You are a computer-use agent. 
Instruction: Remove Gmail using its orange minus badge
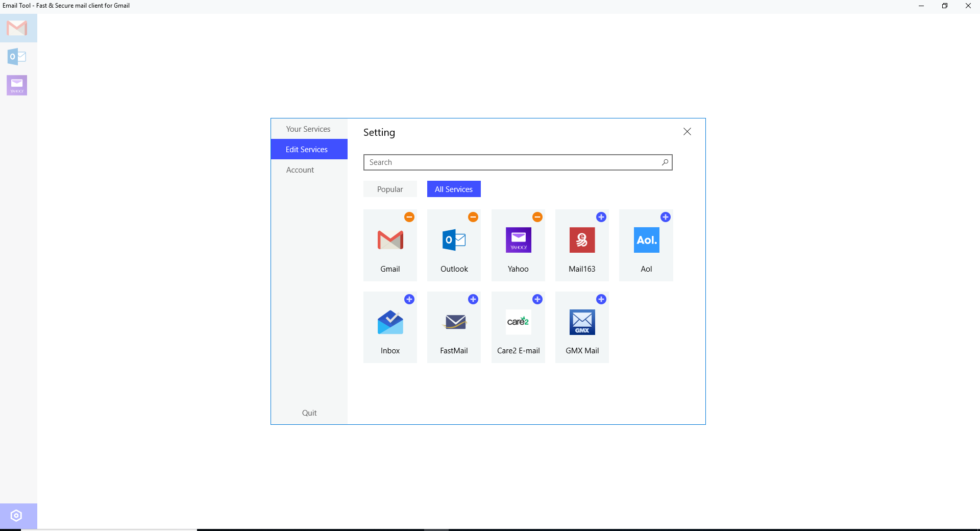(409, 217)
